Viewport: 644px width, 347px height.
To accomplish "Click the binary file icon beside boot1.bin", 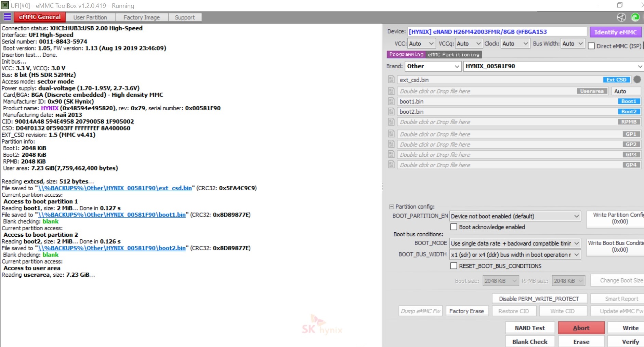I will [391, 101].
